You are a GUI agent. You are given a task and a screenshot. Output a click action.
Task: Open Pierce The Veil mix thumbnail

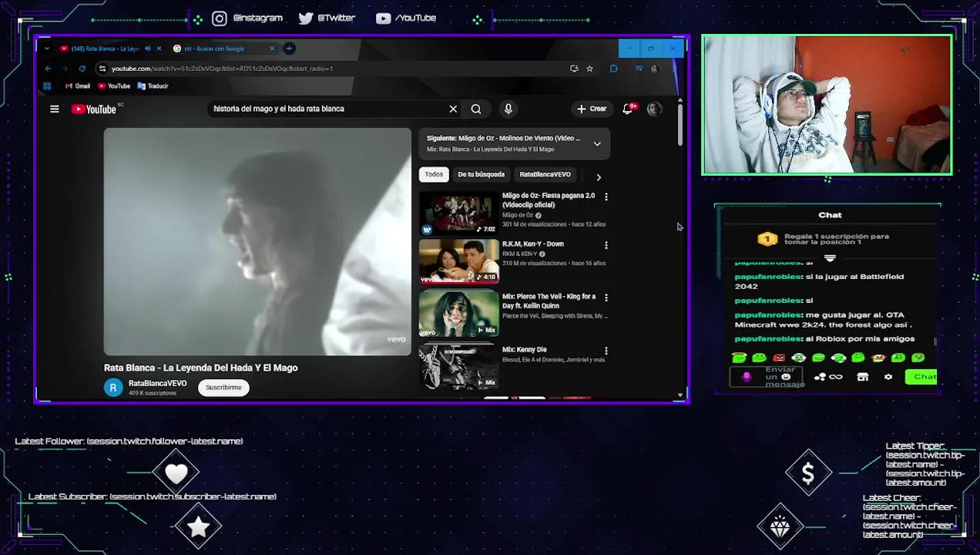click(x=458, y=314)
